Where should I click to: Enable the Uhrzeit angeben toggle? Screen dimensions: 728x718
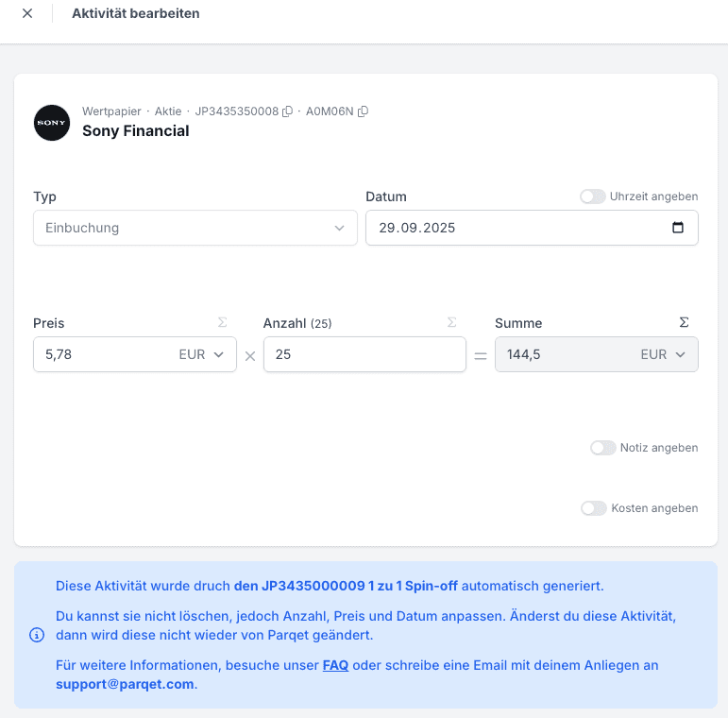tap(592, 197)
